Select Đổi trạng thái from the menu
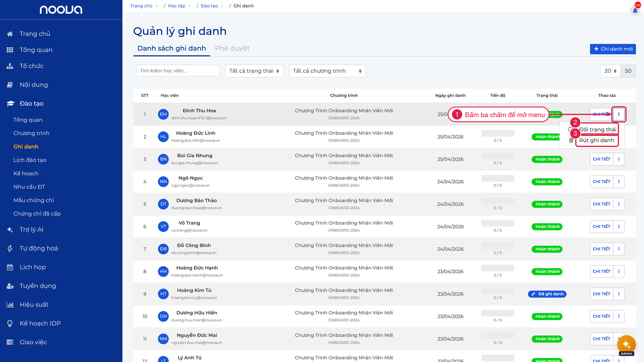Image resolution: width=644 pixels, height=362 pixels. (x=597, y=130)
